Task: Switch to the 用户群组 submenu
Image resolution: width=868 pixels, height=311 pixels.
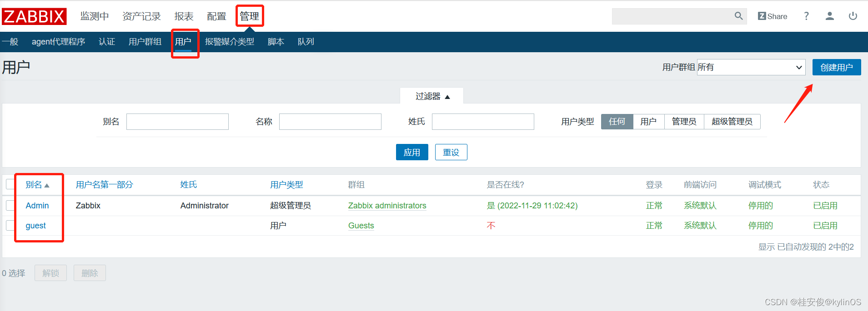Action: click(x=145, y=42)
